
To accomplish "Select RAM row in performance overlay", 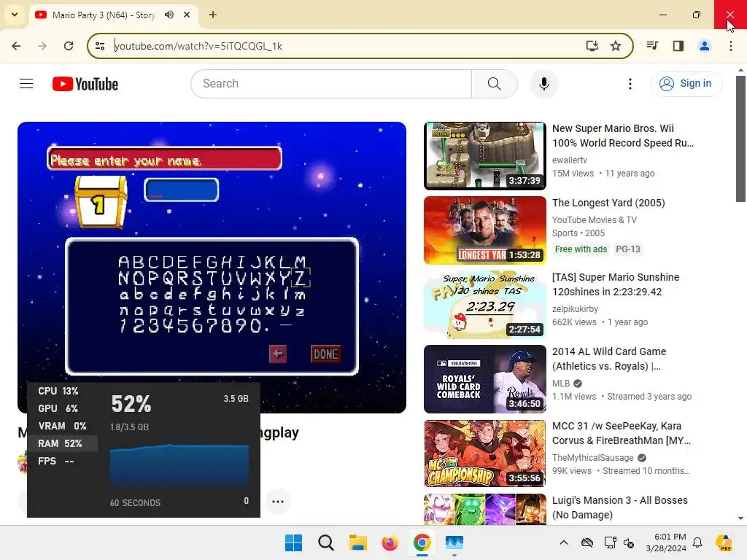I will (x=63, y=443).
